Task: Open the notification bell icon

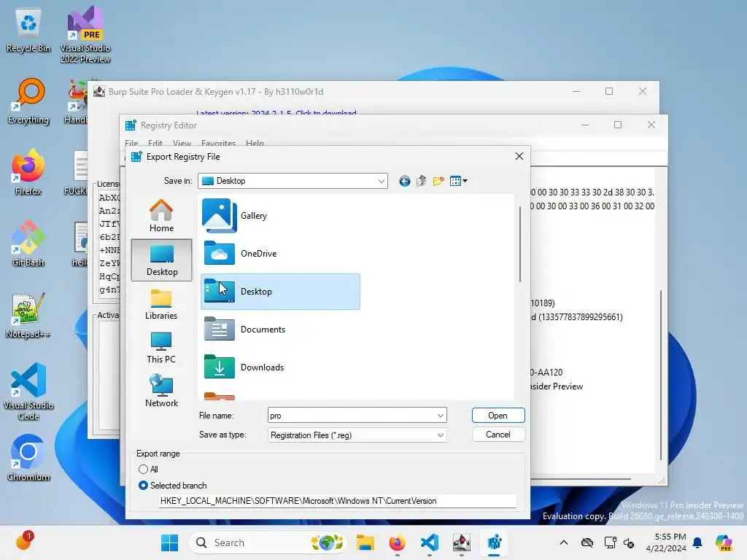Action: 697,542
